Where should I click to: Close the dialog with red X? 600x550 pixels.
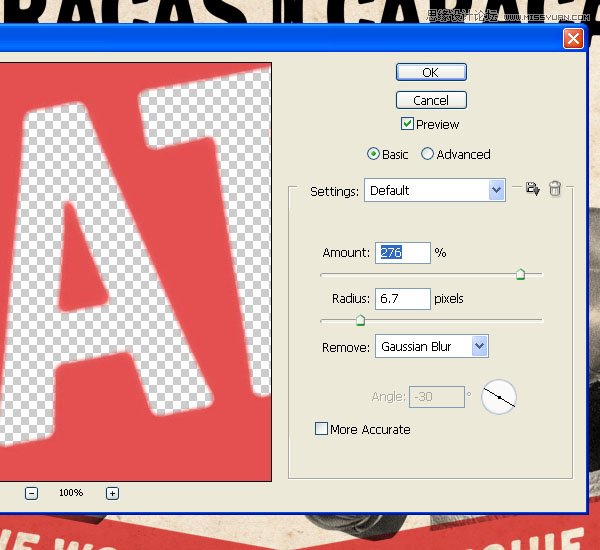pos(573,38)
